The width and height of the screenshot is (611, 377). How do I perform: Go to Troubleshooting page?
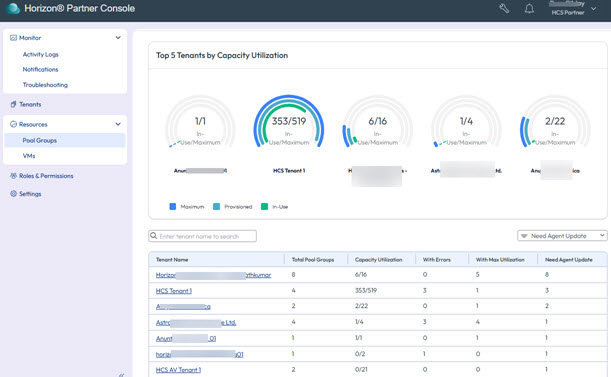coord(45,85)
